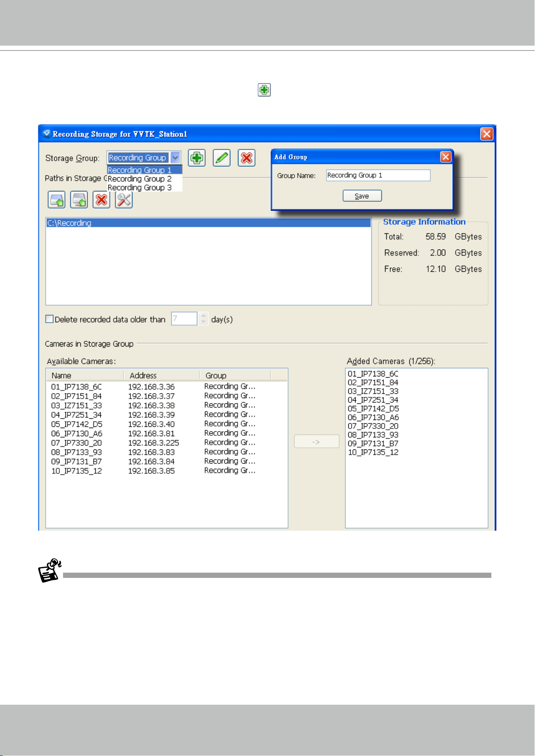Select 05_IP7142_D5 in the Added Cameras list
The image size is (535, 756).
click(373, 409)
